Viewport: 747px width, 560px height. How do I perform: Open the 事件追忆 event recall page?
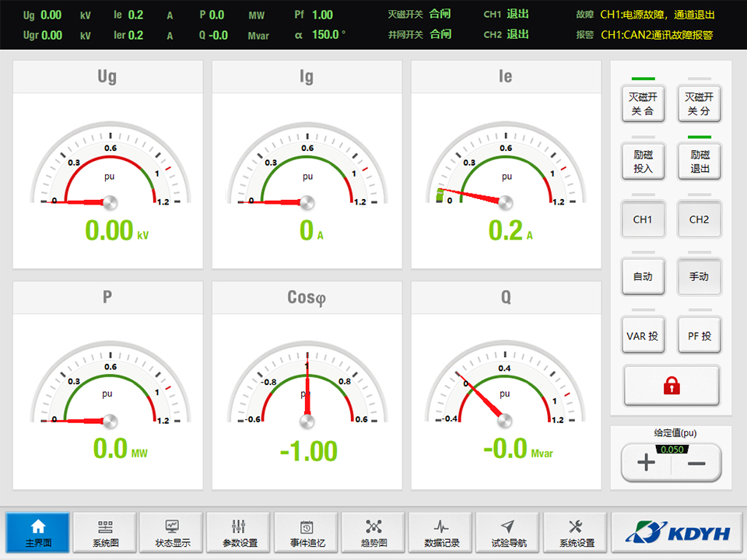(x=306, y=533)
